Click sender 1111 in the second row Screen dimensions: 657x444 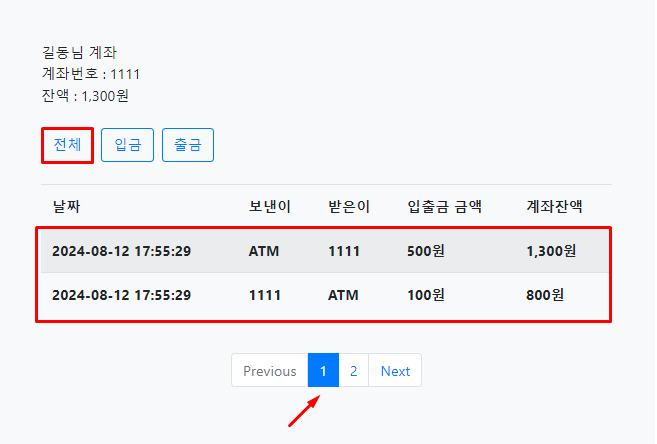(264, 295)
